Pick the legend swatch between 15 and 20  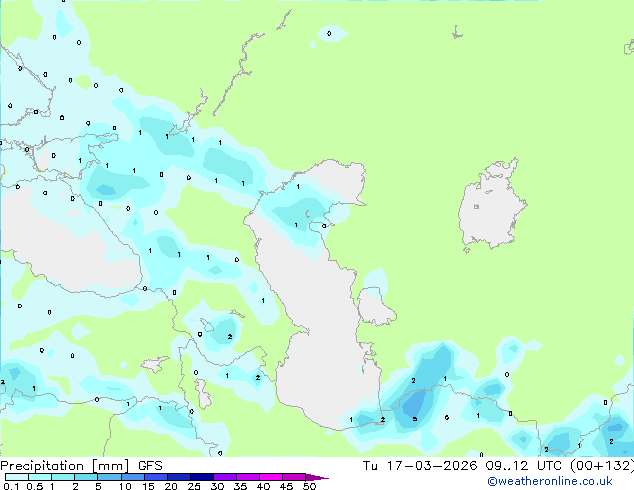point(156,477)
